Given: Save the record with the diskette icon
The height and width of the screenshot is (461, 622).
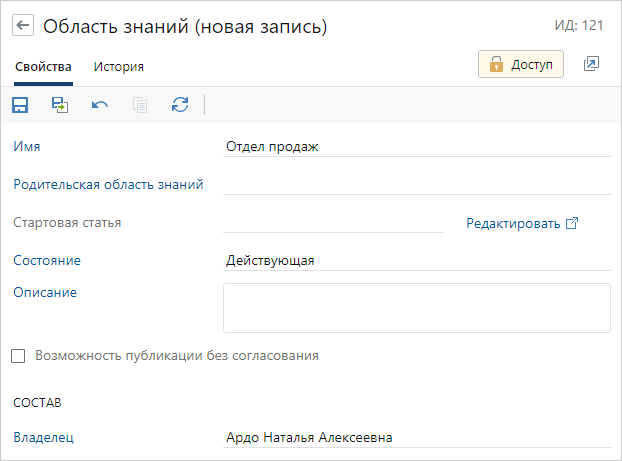Looking at the screenshot, I should click(20, 105).
